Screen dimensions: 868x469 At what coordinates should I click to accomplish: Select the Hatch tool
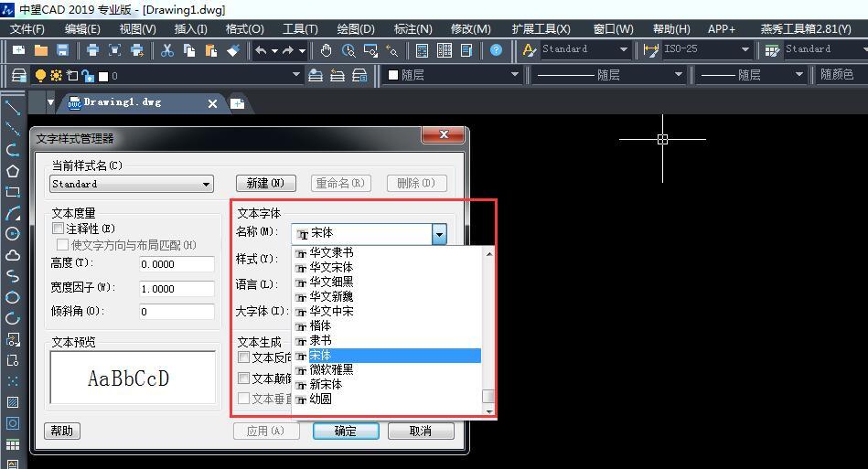12,402
